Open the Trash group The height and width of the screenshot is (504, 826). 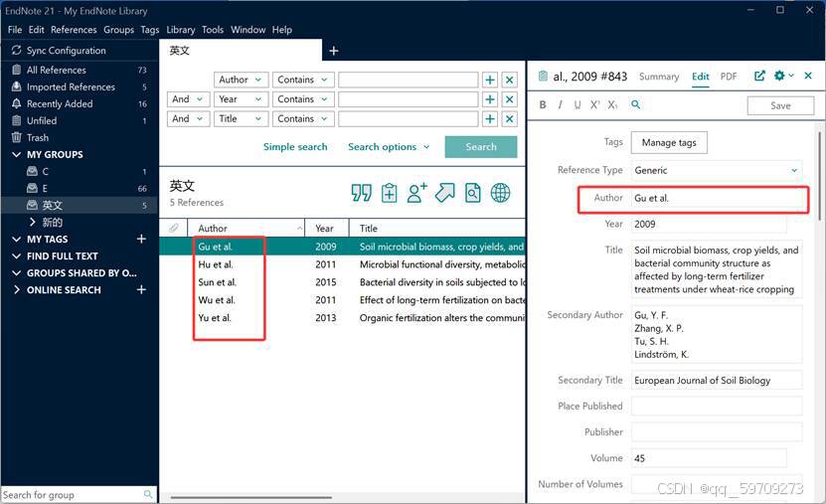coord(79,137)
